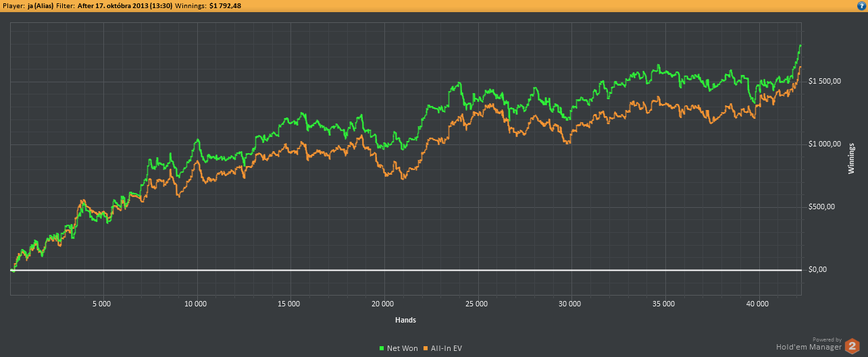Click the Powered by Hold'em Manager text

[x=808, y=346]
